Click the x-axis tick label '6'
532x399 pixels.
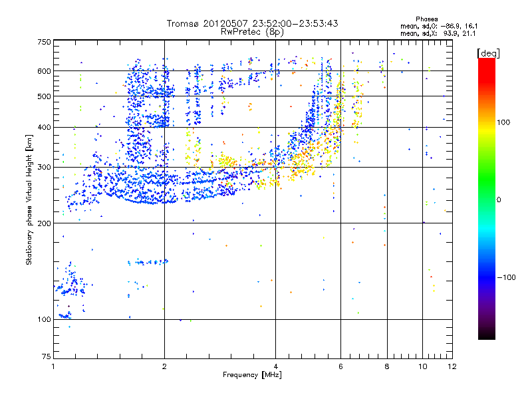340,366
